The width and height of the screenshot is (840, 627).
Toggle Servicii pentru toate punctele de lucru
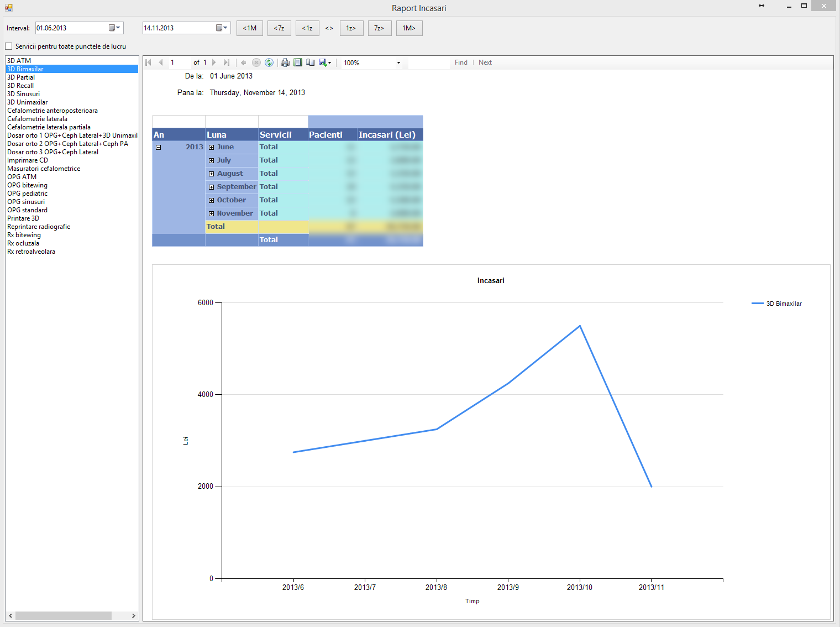pos(8,46)
